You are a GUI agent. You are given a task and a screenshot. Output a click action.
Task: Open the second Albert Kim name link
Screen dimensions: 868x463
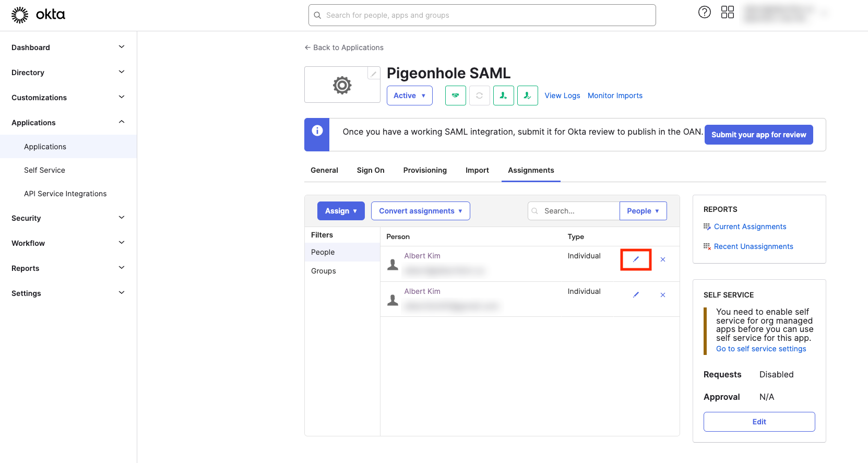(422, 291)
